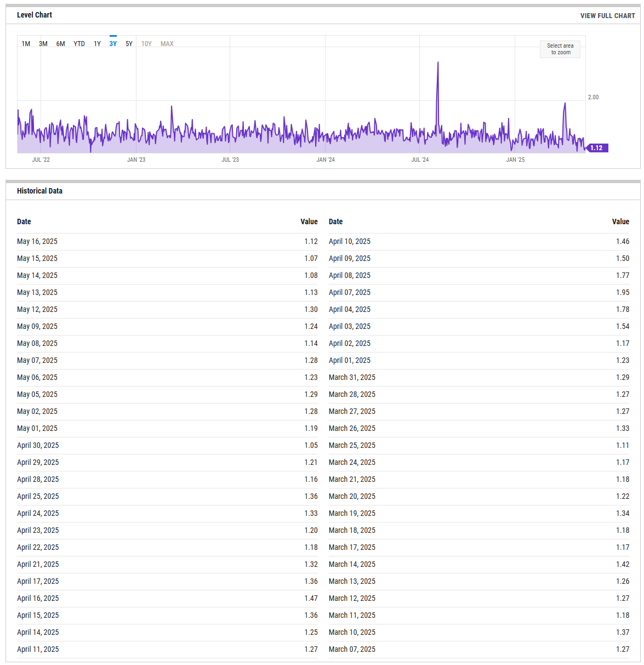Select the 5Y time range
Viewport: 644px width, 665px height.
pos(129,44)
